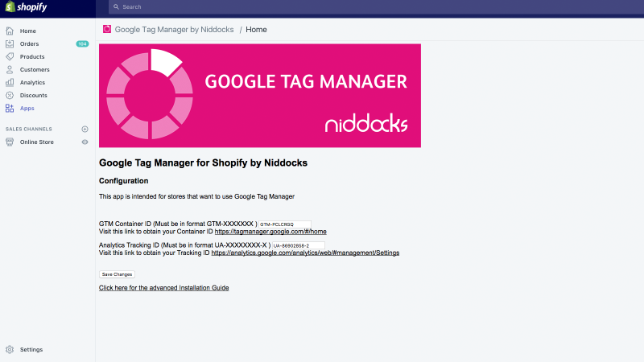Click the GTM Container ID input field
644x362 pixels.
tap(285, 224)
